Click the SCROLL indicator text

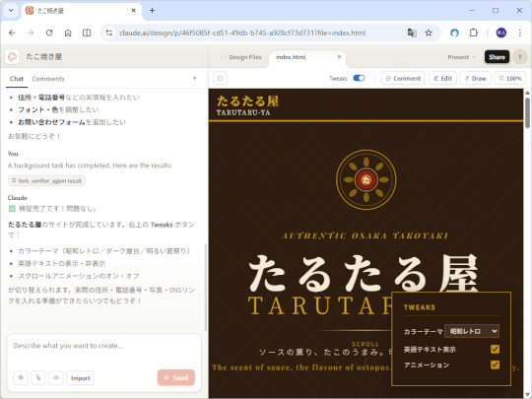[x=366, y=344]
